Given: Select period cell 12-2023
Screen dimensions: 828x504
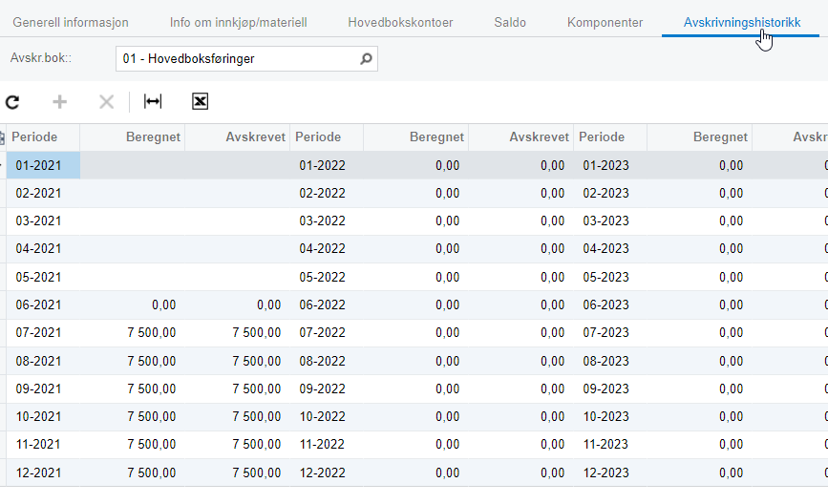Looking at the screenshot, I should coord(610,472).
